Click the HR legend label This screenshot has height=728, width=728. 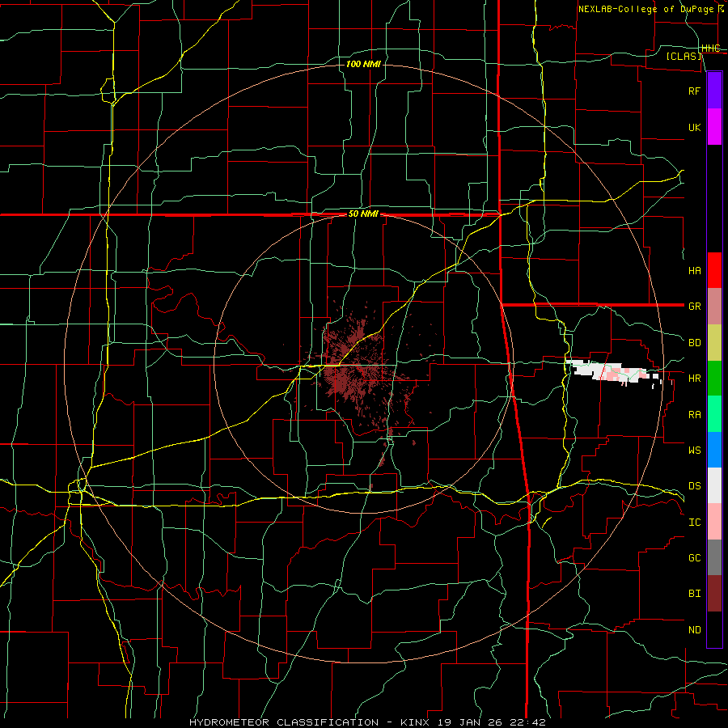pyautogui.click(x=694, y=379)
